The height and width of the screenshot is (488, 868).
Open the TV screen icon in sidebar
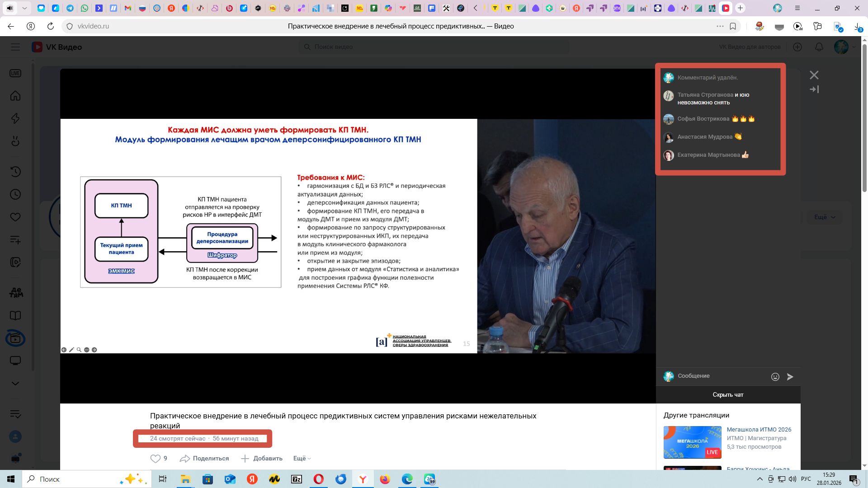(15, 361)
